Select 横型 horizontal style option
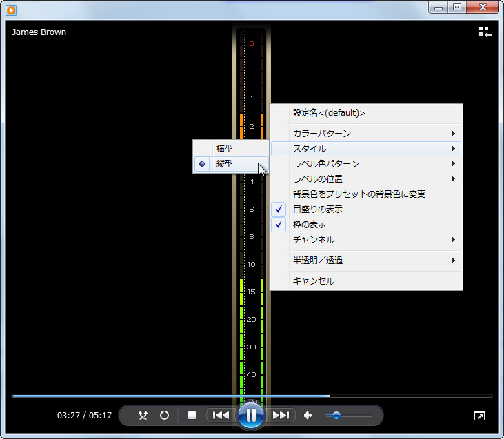Viewport: 504px width, 439px height. click(231, 148)
